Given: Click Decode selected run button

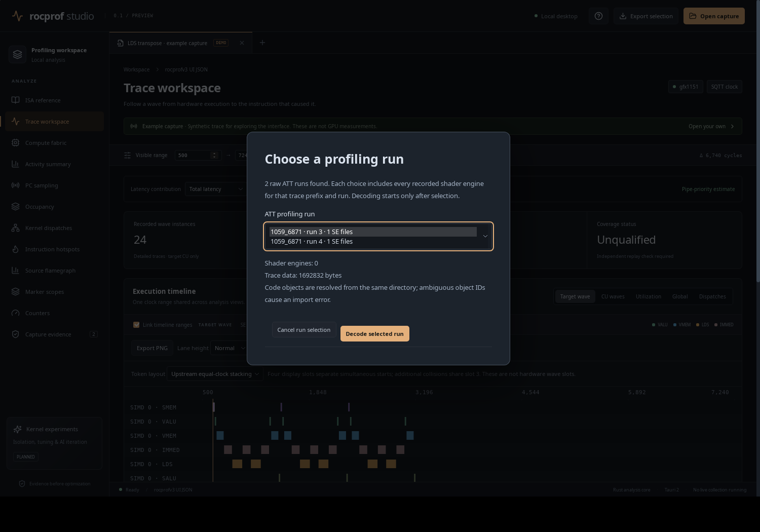Looking at the screenshot, I should click(x=375, y=334).
